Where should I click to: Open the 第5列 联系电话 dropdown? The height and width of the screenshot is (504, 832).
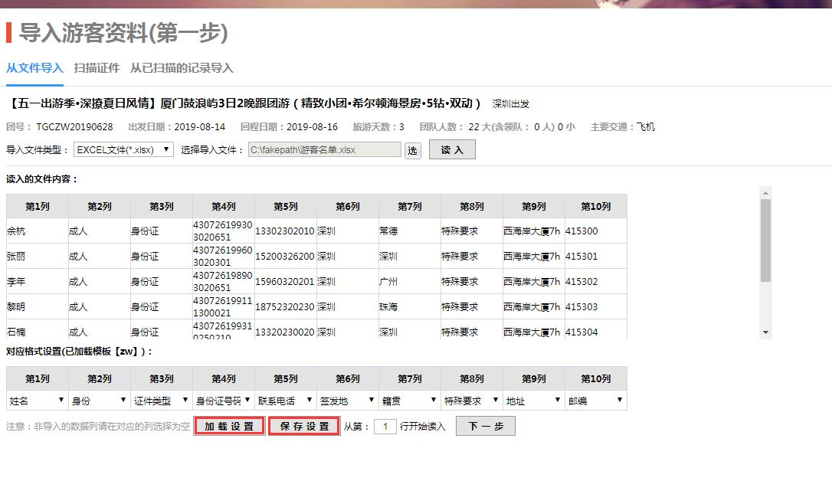pyautogui.click(x=285, y=401)
